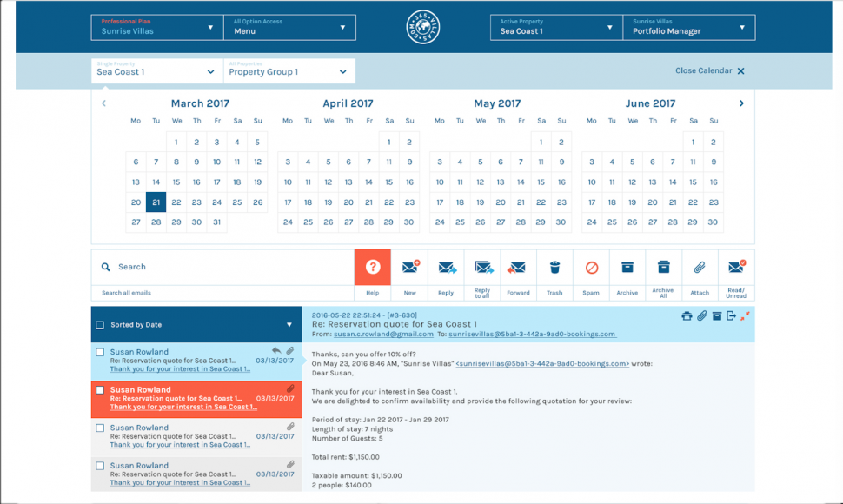Compose a New email
Image resolution: width=843 pixels, height=504 pixels.
tap(410, 267)
